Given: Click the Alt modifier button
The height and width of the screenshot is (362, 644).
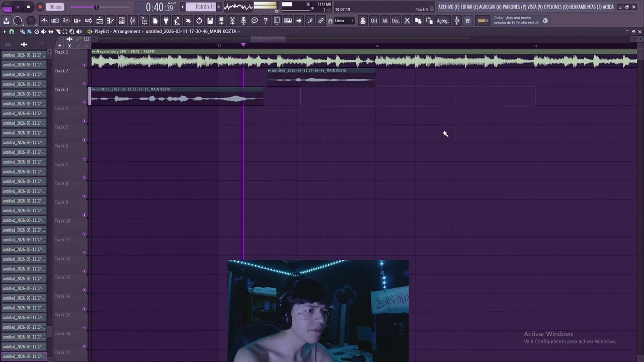Looking at the screenshot, I should [385, 21].
